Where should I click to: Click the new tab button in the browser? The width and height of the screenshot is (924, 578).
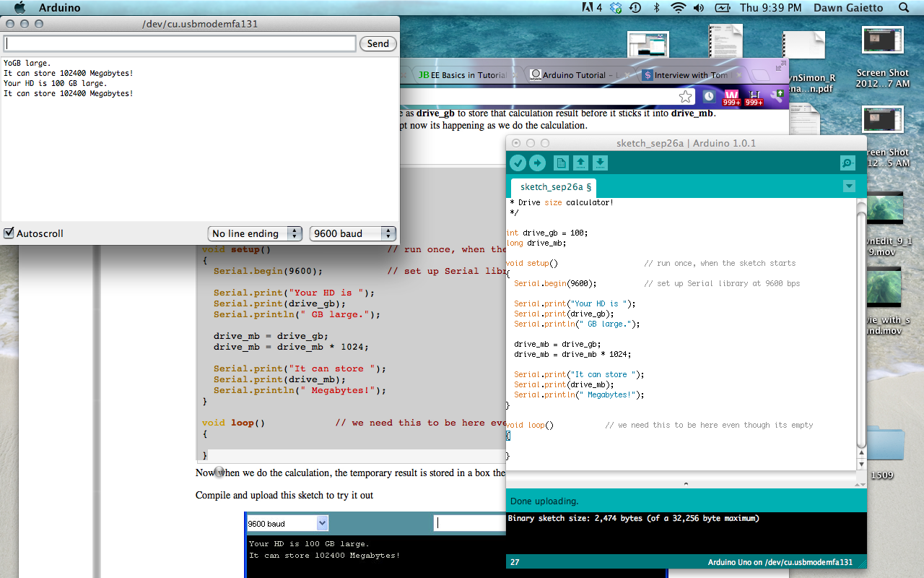point(762,75)
